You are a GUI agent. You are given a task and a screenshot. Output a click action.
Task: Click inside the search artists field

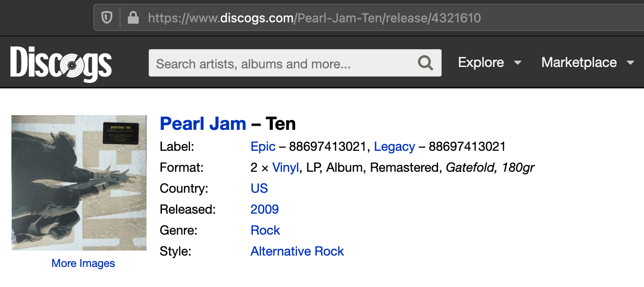pos(273,63)
